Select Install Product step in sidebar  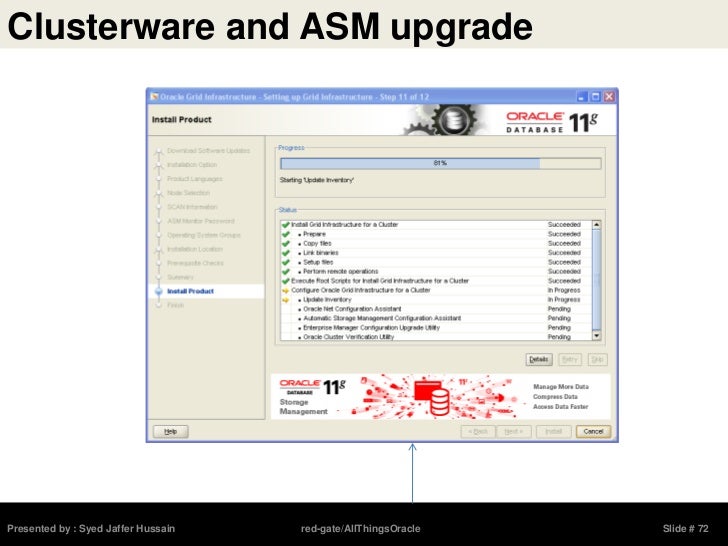pos(190,291)
